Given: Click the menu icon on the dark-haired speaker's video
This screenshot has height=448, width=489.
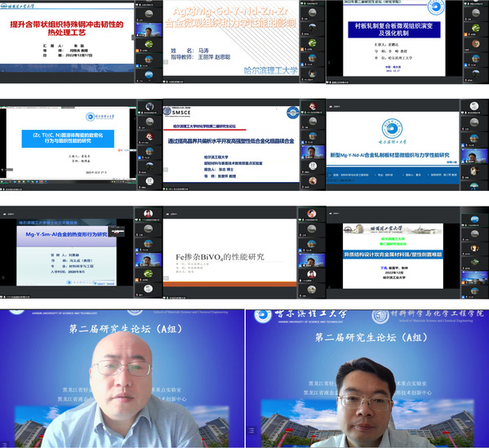Looking at the screenshot, I should [251, 431].
